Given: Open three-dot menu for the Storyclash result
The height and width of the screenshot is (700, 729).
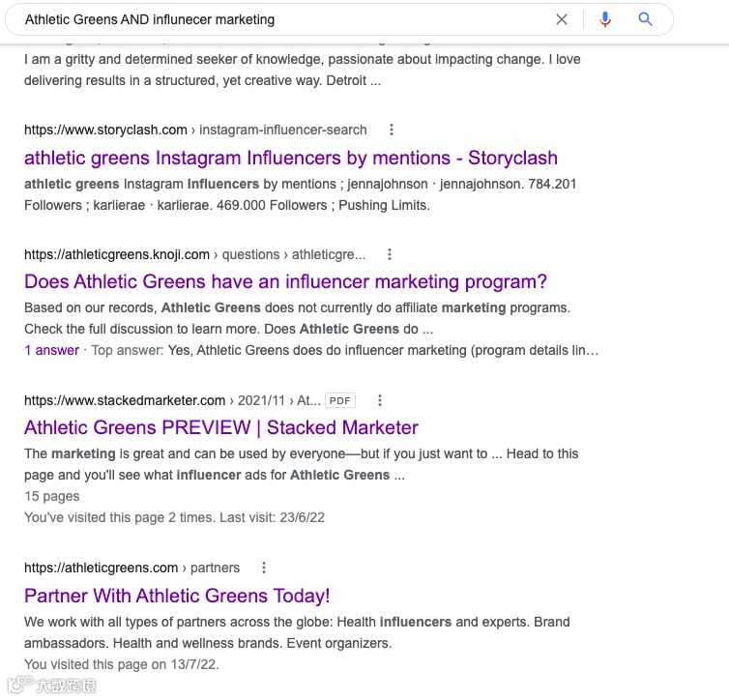Looking at the screenshot, I should point(392,130).
